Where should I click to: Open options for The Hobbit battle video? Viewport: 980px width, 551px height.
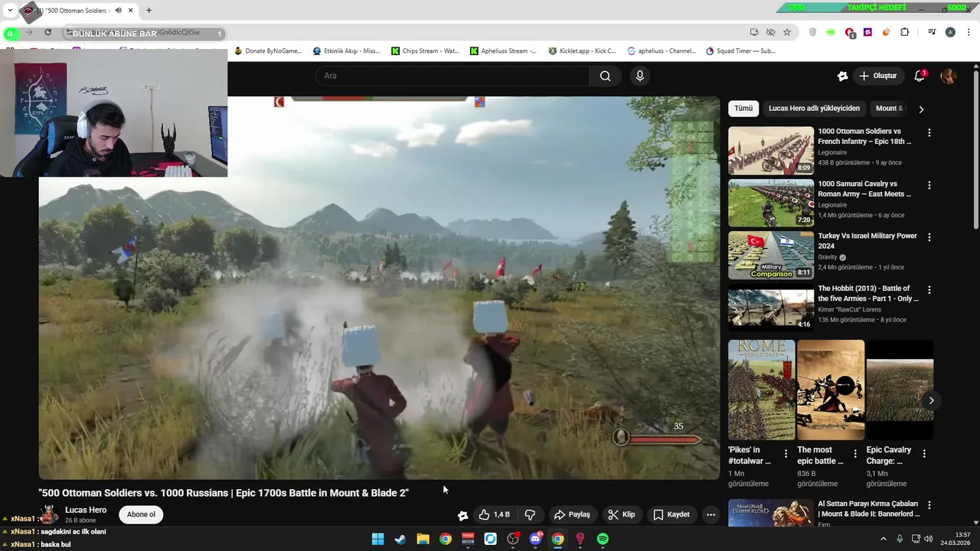coord(929,290)
